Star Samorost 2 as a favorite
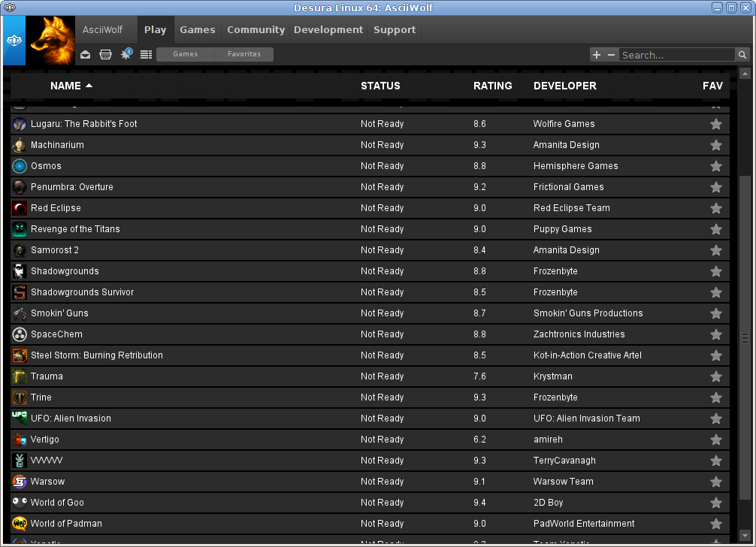The width and height of the screenshot is (756, 547). (716, 250)
